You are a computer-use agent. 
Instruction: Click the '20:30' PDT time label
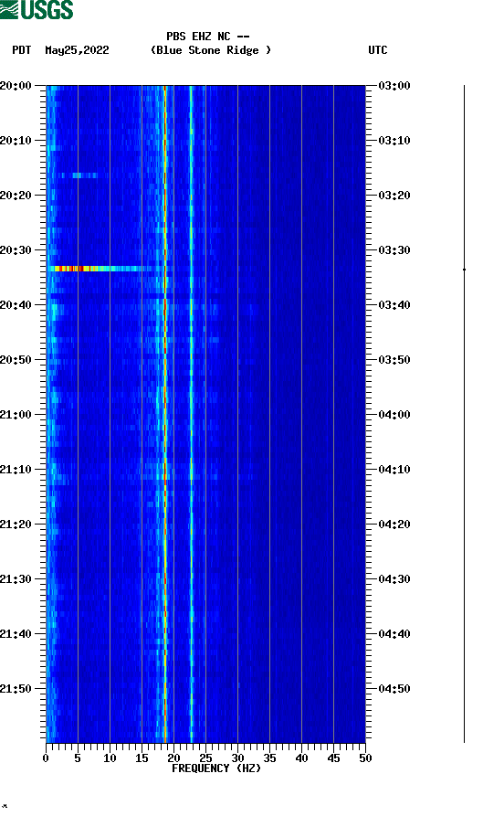[16, 249]
